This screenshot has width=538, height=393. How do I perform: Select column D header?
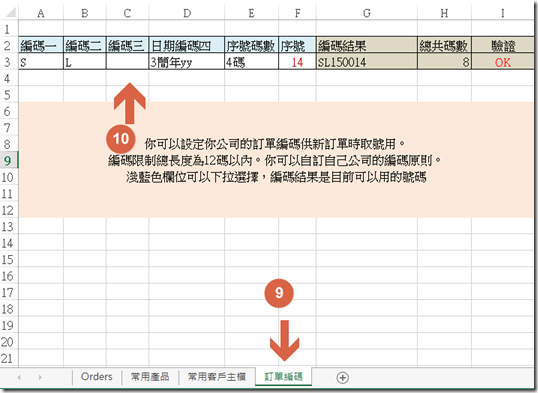coord(187,13)
